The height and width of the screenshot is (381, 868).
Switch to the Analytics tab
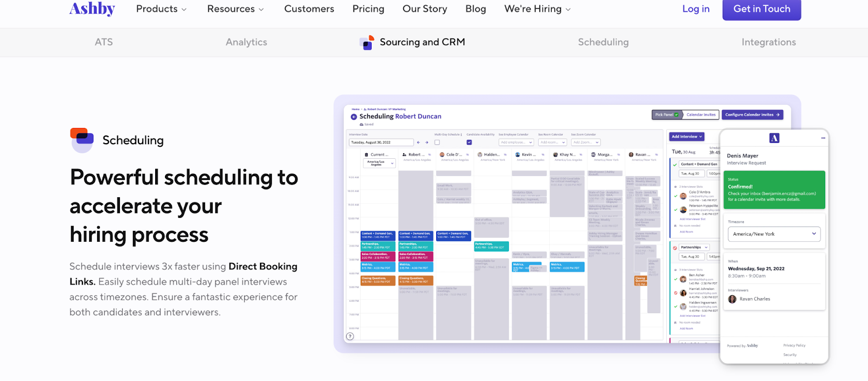coord(246,42)
